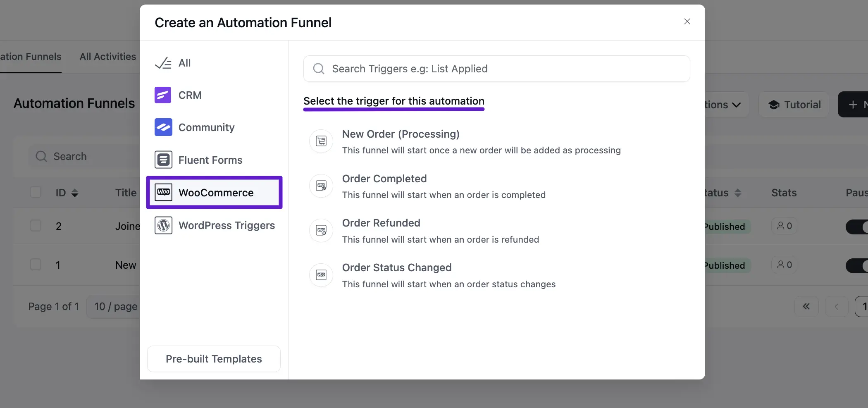
Task: Go to previous page arrow button
Action: 837,306
